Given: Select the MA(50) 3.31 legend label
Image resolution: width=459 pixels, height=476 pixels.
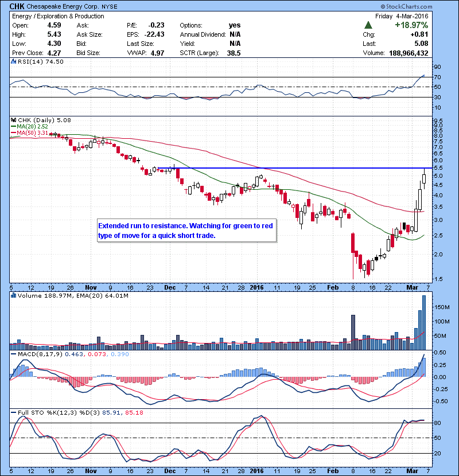Looking at the screenshot, I should coord(32,133).
